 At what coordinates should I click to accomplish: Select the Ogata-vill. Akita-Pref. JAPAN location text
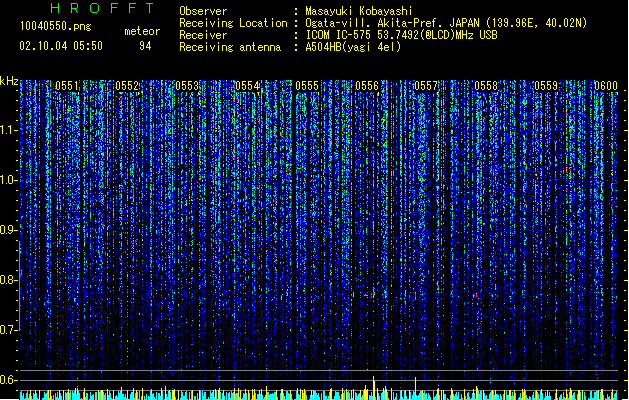pyautogui.click(x=446, y=23)
